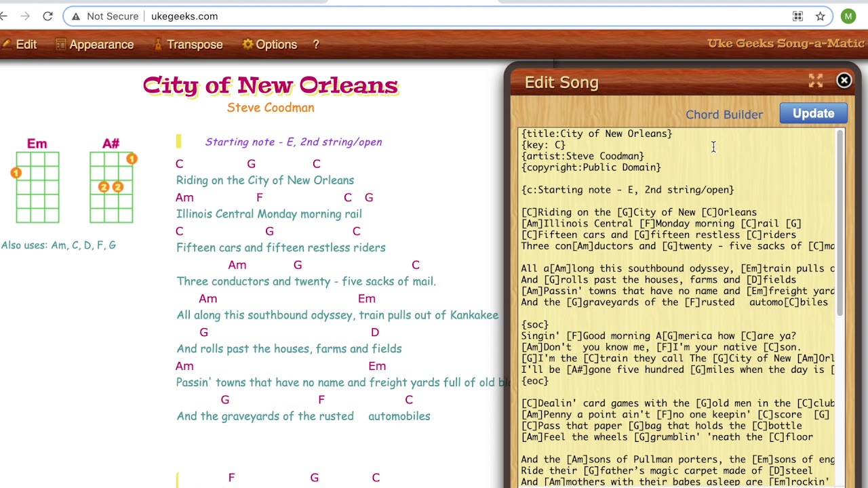This screenshot has height=488, width=868.
Task: Click lyric Fifteen cars and fifteen restless riders
Action: coord(281,248)
